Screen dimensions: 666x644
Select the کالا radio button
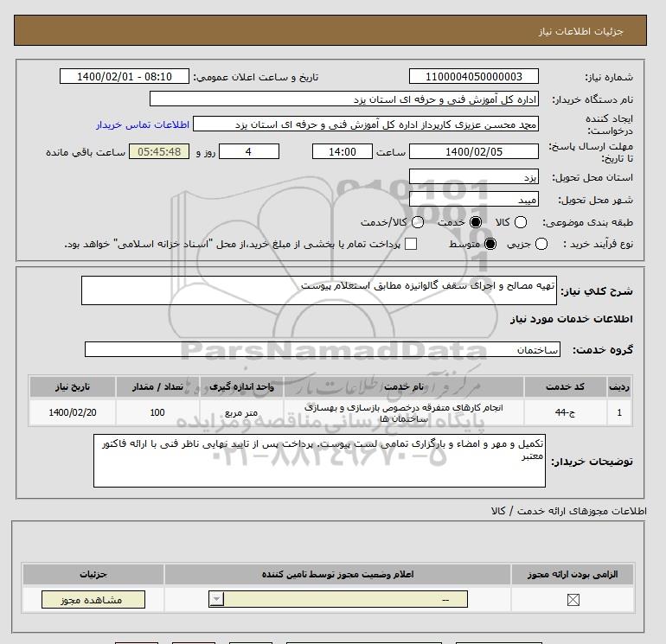pyautogui.click(x=521, y=222)
